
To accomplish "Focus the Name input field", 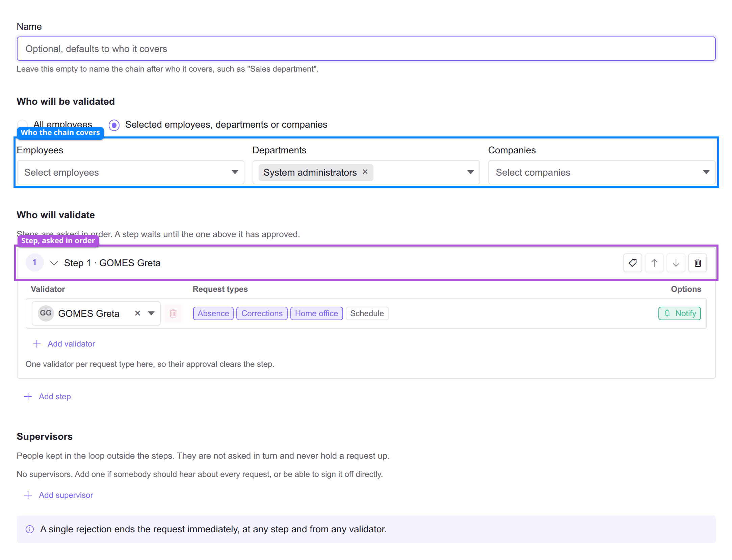I will (366, 49).
